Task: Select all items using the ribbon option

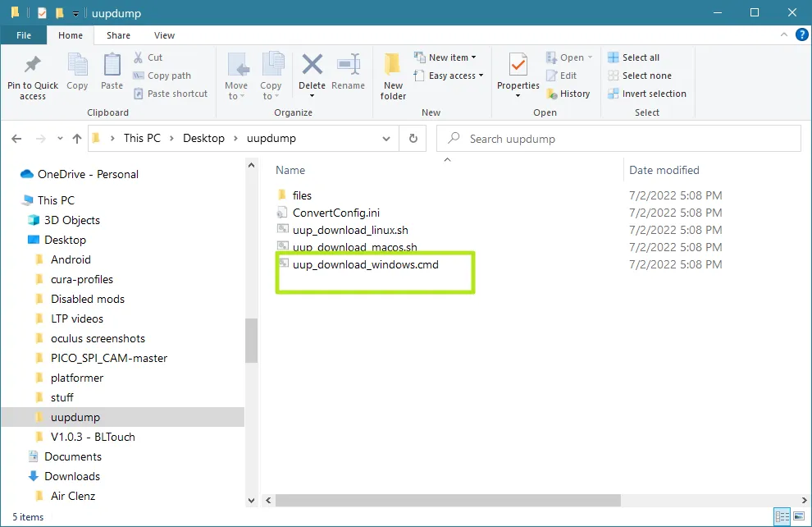Action: pos(639,57)
